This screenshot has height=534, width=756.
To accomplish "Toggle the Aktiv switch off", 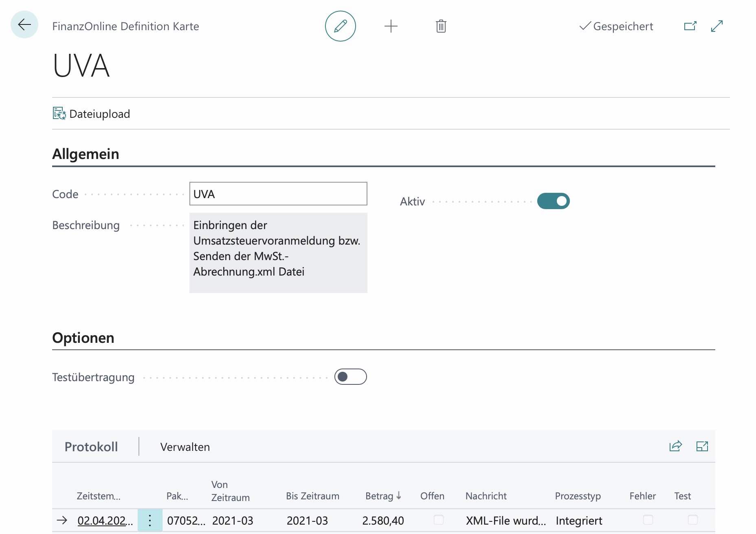I will coord(553,201).
